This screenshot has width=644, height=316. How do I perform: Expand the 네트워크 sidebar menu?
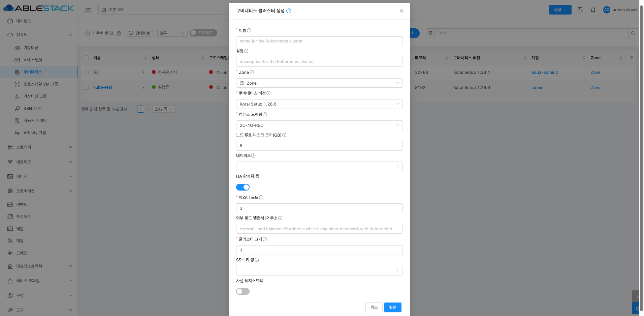[39, 162]
